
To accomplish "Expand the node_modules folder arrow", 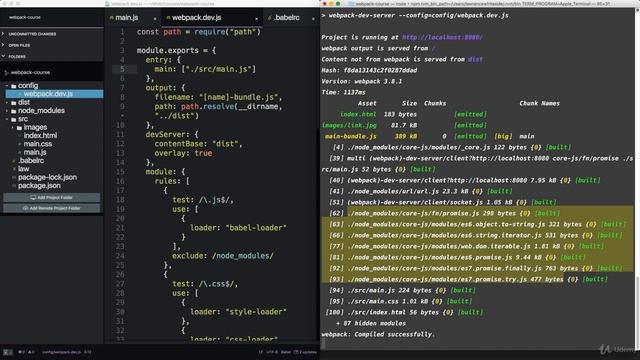I will 7,111.
